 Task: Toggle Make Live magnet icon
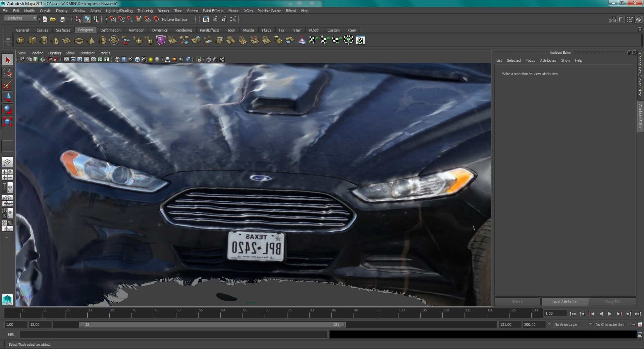coord(156,19)
